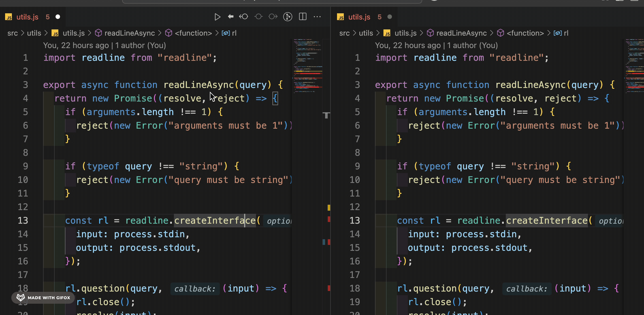Click the 'callback:' inlay hint in left editor
This screenshot has width=644, height=315.
[x=195, y=289]
